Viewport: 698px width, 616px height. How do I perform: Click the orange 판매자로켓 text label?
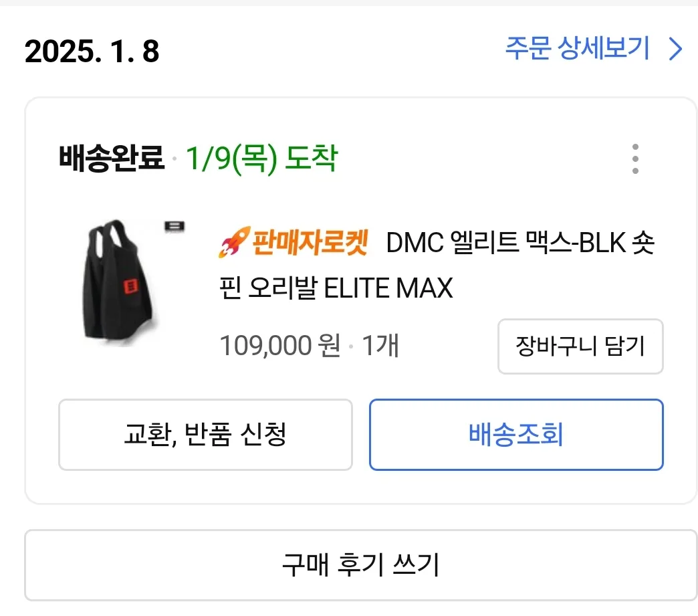pyautogui.click(x=310, y=242)
